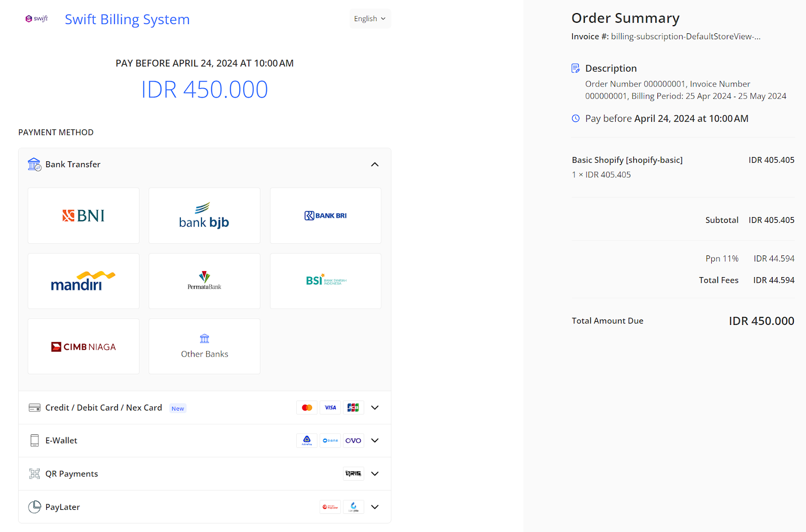
Task: Choose bank bjb option
Action: click(x=205, y=216)
